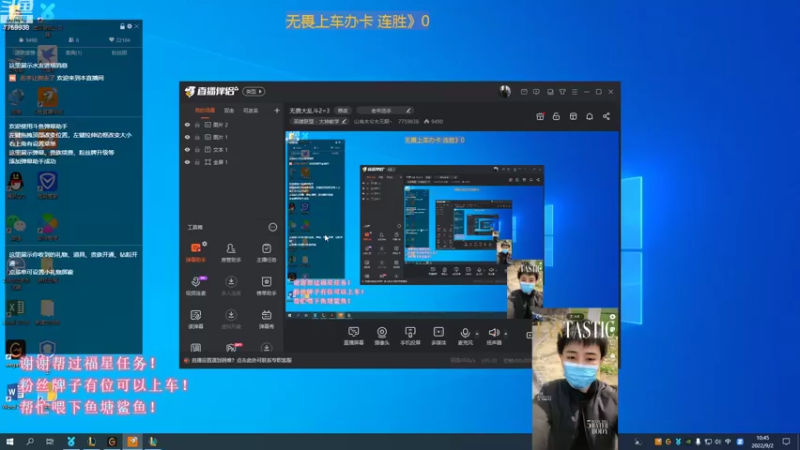The image size is (800, 450).
Task: Add a 手机投屏 phone casting source
Action: [410, 336]
